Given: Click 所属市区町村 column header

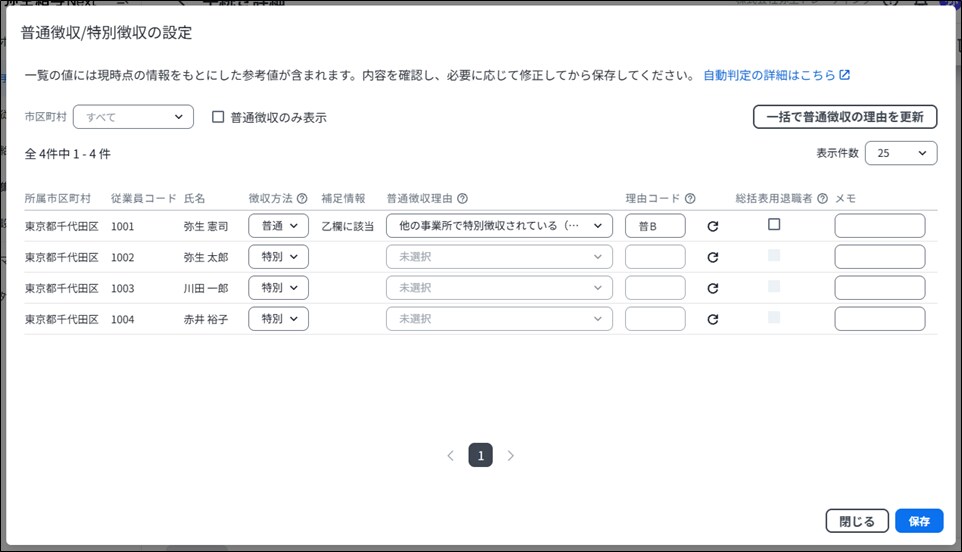Looking at the screenshot, I should click(58, 199).
